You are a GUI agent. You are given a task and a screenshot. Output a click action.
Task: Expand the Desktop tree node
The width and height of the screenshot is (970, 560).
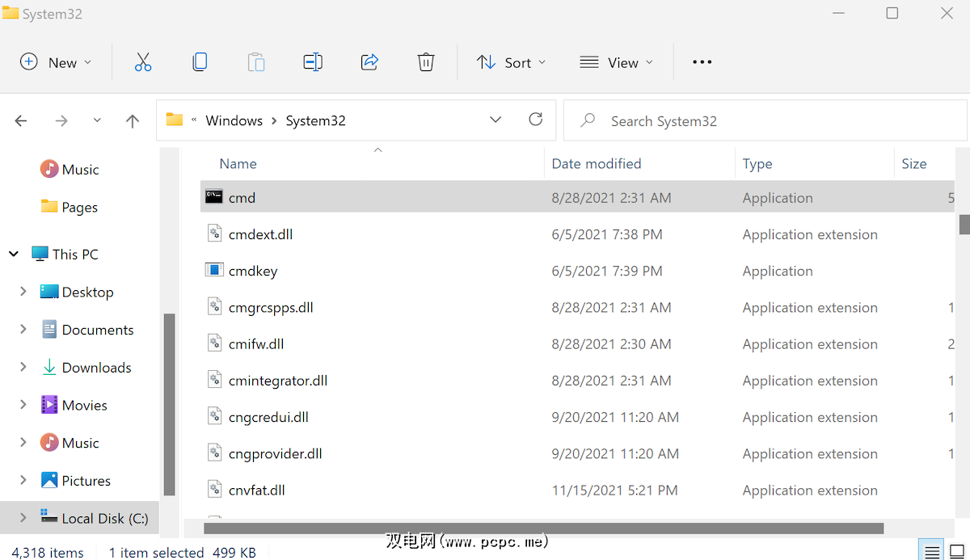23,292
